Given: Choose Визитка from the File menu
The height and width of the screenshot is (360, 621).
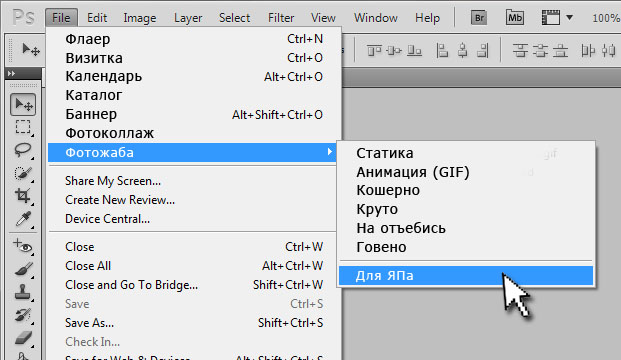Looking at the screenshot, I should coord(194,58).
